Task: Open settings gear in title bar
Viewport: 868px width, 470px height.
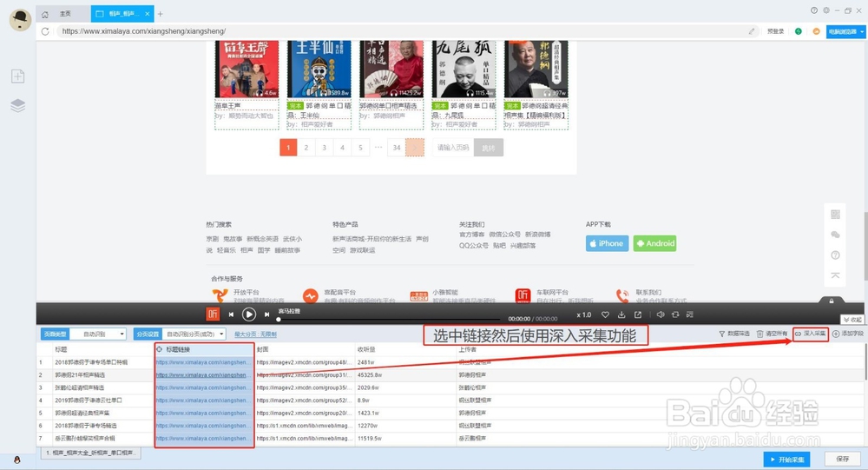Action: pos(826,10)
